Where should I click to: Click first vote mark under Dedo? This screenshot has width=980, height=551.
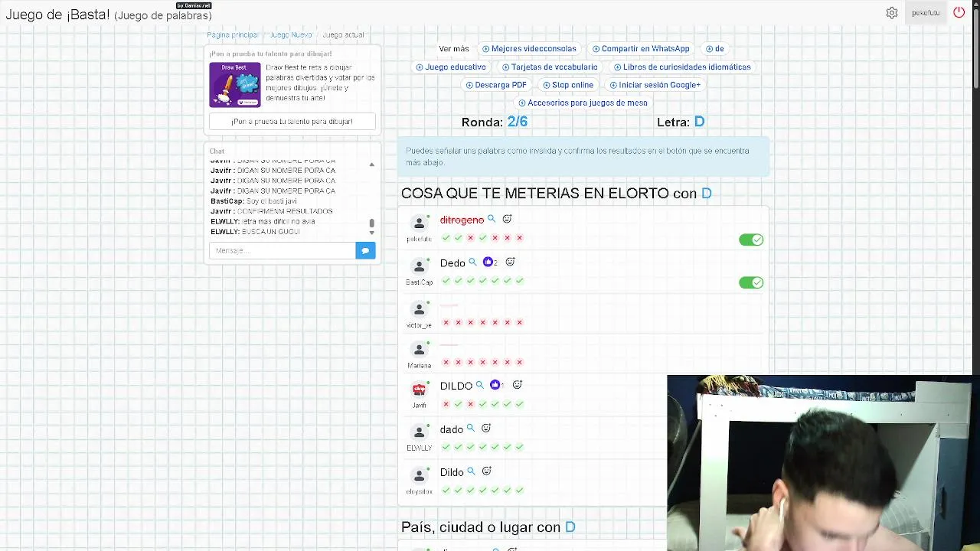[446, 281]
